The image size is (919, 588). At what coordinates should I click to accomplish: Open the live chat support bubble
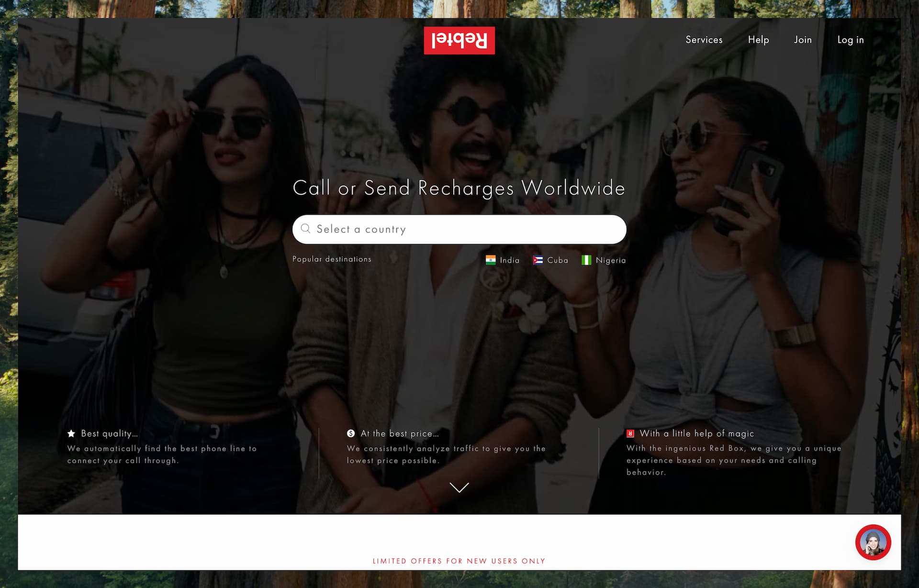click(873, 543)
